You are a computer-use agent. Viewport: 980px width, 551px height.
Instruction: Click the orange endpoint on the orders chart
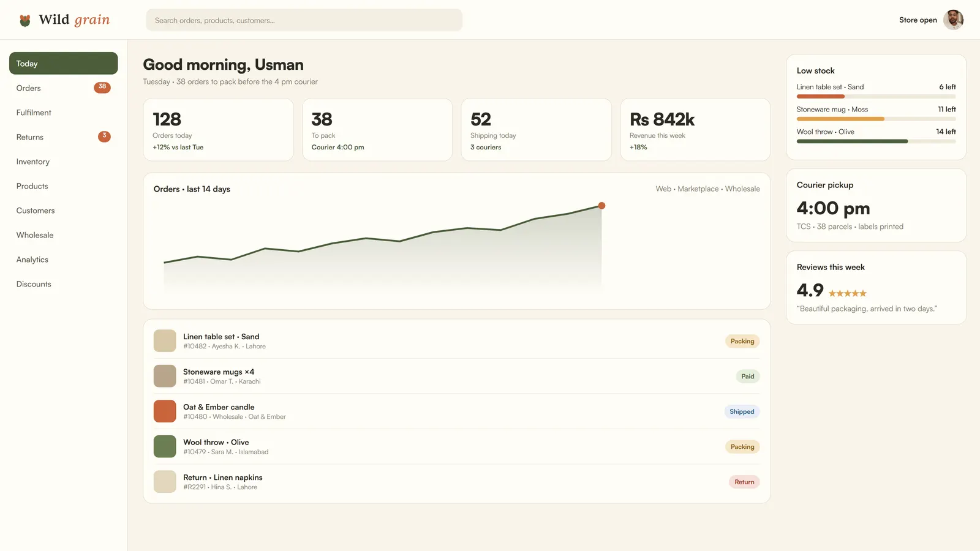pyautogui.click(x=601, y=206)
